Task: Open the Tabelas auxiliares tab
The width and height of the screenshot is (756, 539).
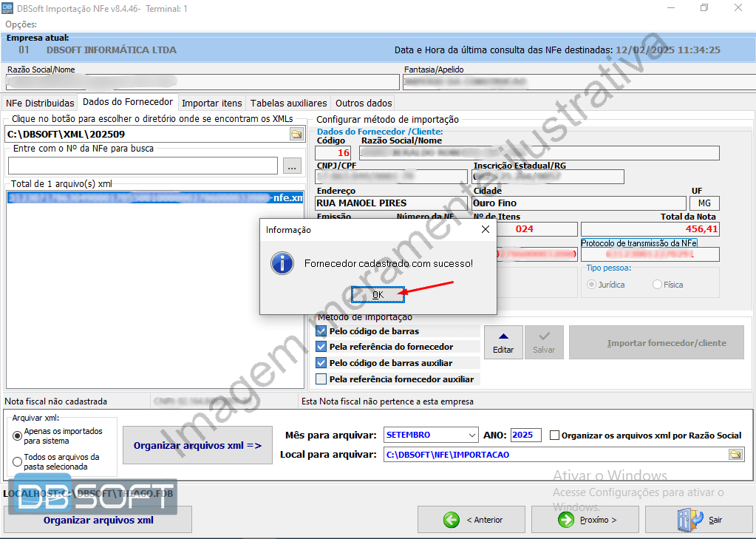Action: click(x=288, y=104)
